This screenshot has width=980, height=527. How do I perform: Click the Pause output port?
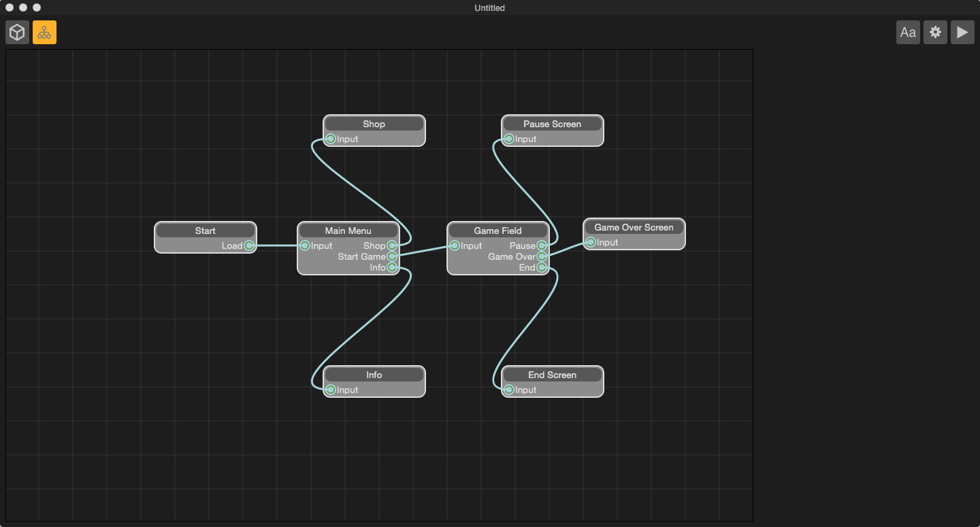542,245
